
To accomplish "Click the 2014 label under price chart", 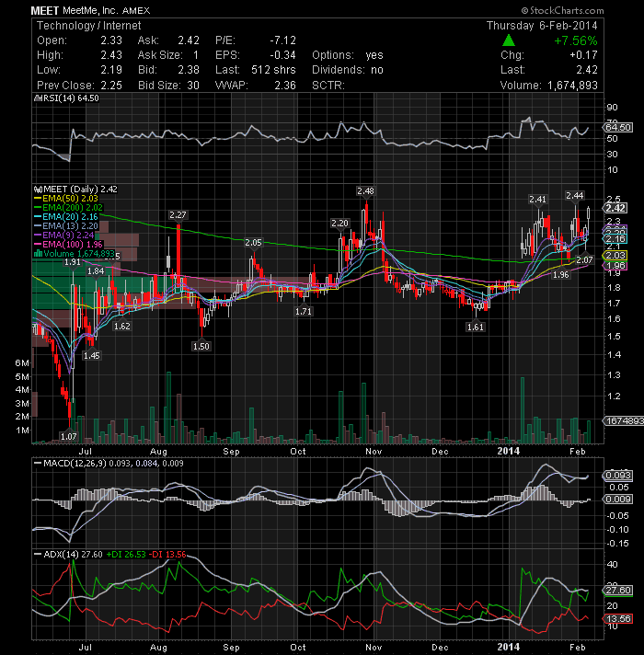I will click(508, 451).
